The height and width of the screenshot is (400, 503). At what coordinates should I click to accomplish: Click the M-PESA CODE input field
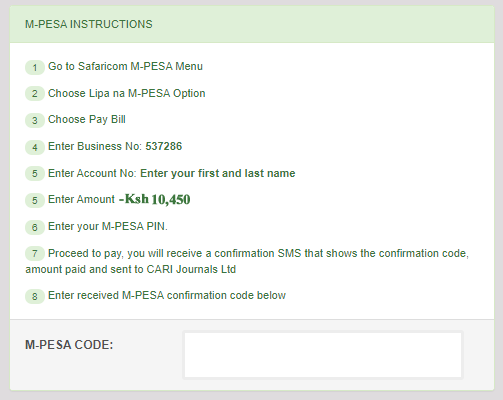(323, 355)
